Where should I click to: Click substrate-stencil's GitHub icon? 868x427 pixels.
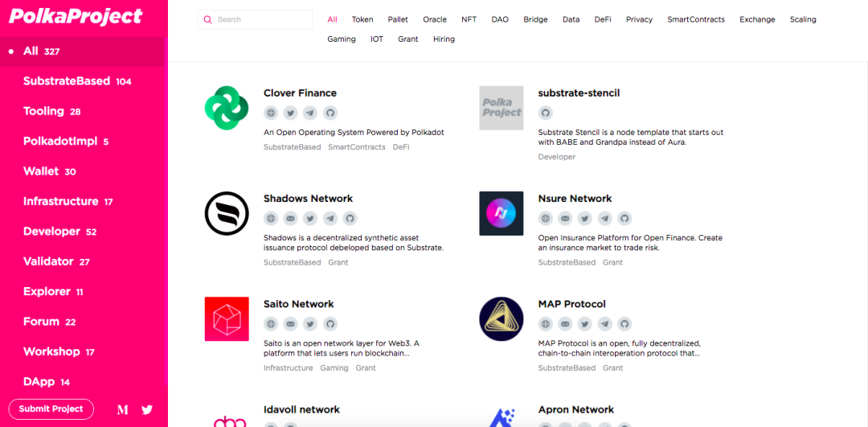click(x=545, y=113)
